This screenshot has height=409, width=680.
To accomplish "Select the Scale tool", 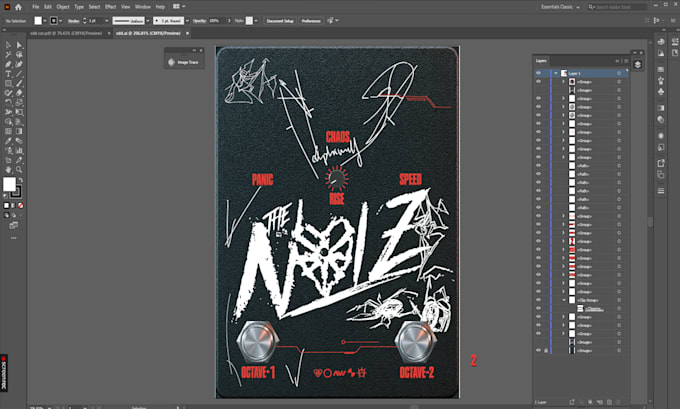I will click(x=19, y=102).
